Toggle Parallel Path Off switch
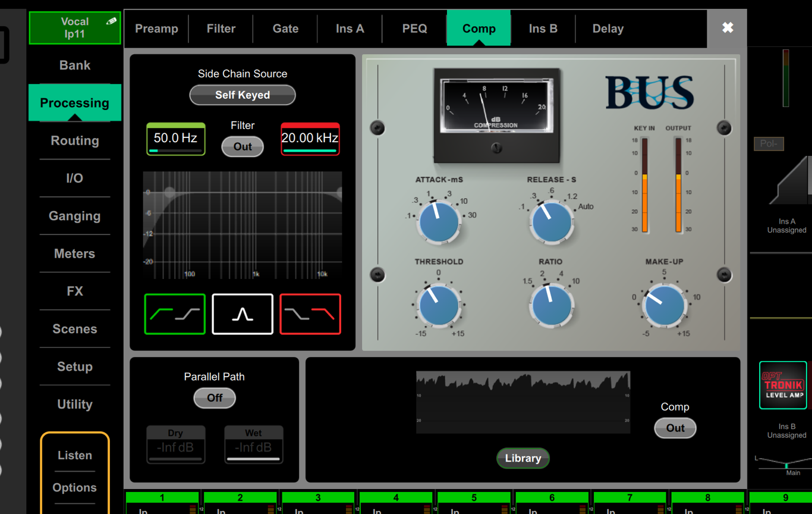The width and height of the screenshot is (812, 514). pyautogui.click(x=215, y=398)
